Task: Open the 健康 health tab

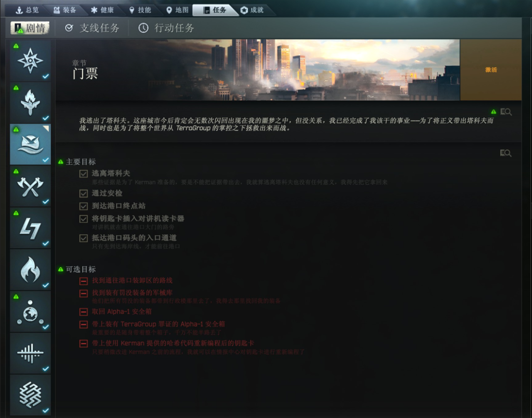Action: [x=102, y=10]
